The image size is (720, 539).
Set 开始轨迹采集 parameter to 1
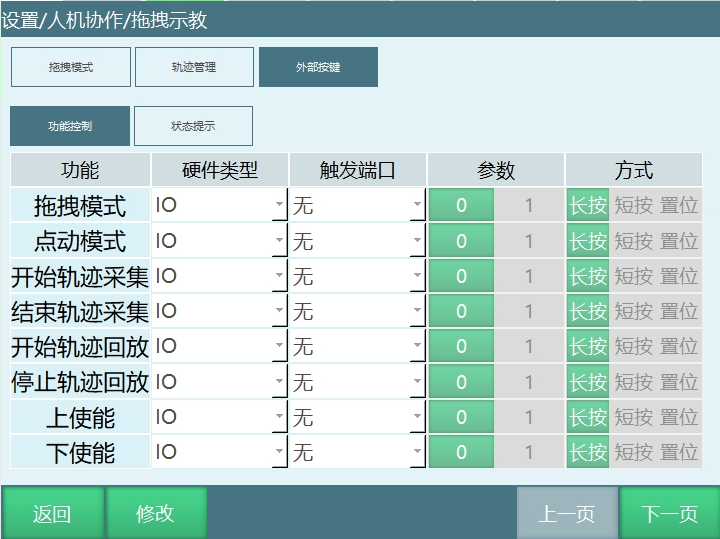pyautogui.click(x=529, y=275)
